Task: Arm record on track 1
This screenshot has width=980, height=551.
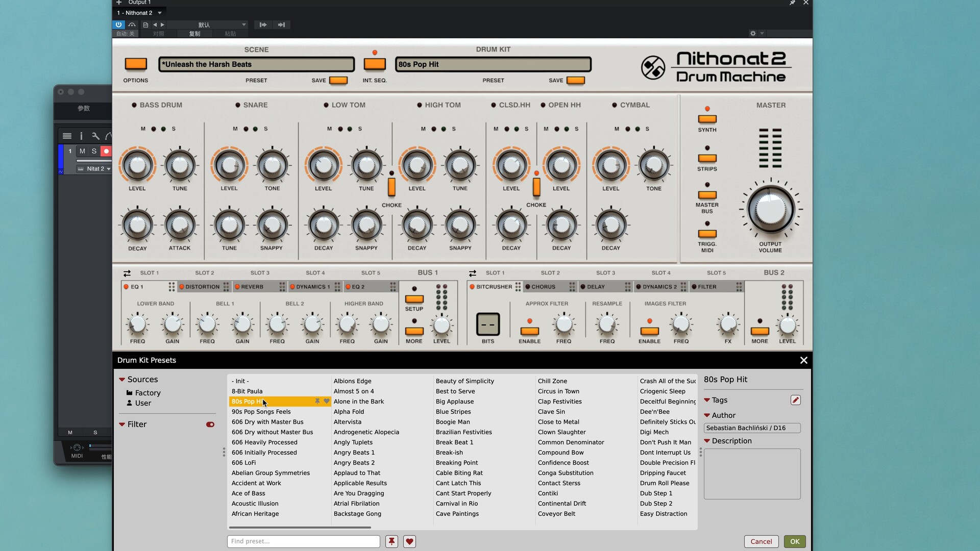Action: point(106,151)
